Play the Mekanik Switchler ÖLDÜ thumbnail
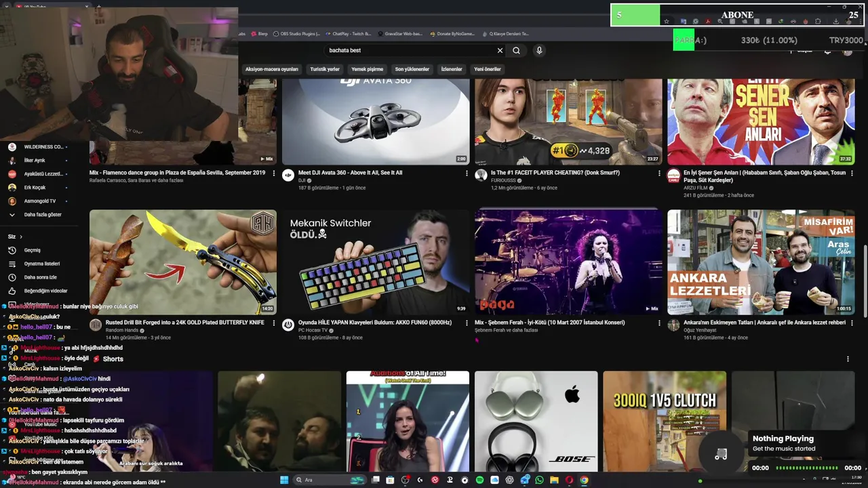Screen dimensions: 868x488 click(x=376, y=262)
